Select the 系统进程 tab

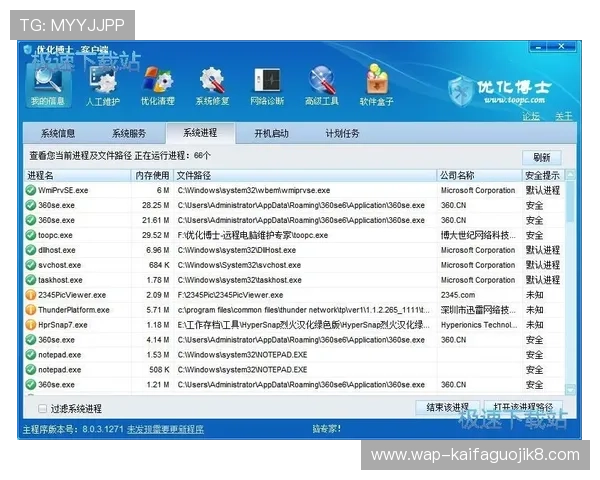click(x=201, y=133)
